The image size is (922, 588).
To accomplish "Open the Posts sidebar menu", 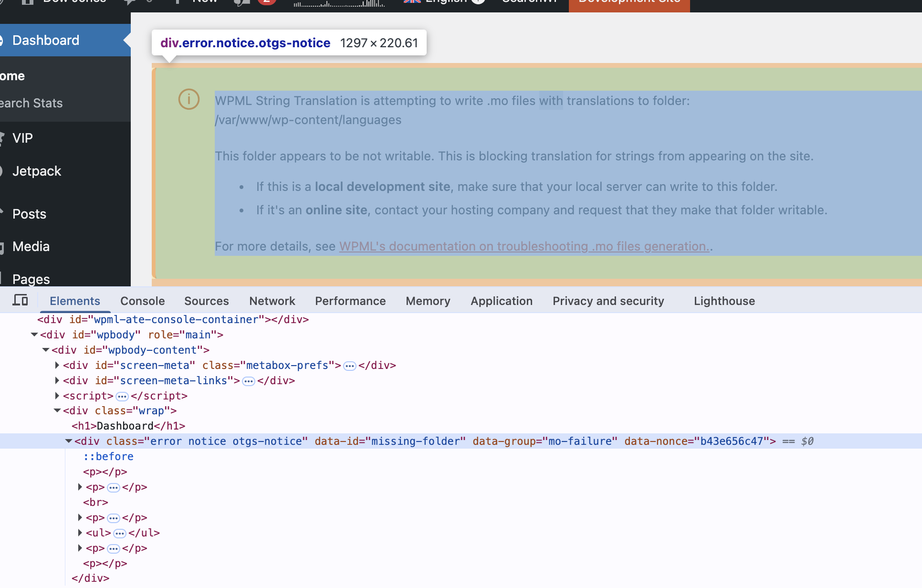I will tap(29, 214).
